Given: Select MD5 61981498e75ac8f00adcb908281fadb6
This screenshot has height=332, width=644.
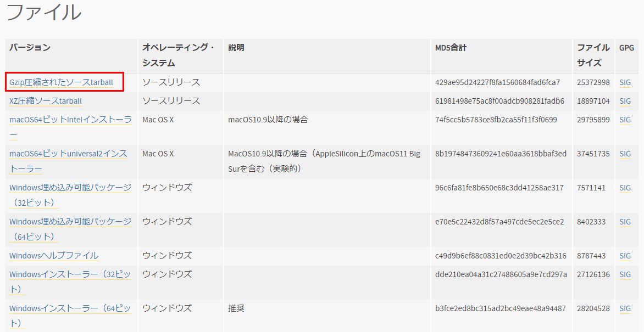Looking at the screenshot, I should point(500,101).
